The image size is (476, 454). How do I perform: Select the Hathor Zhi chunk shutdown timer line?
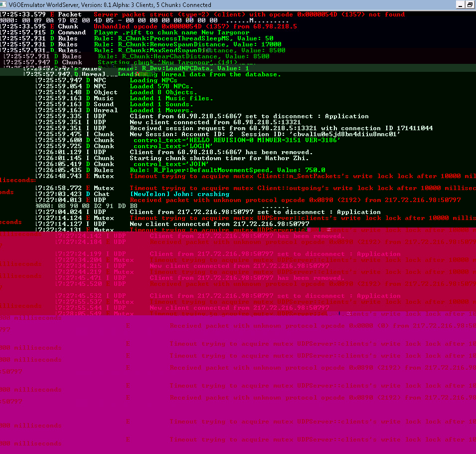coord(219,158)
